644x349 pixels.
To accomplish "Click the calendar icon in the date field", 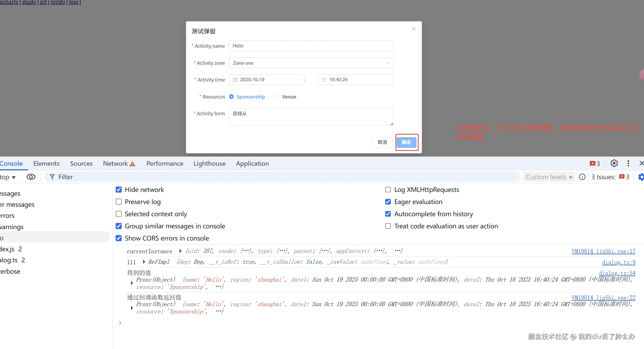I will point(235,80).
